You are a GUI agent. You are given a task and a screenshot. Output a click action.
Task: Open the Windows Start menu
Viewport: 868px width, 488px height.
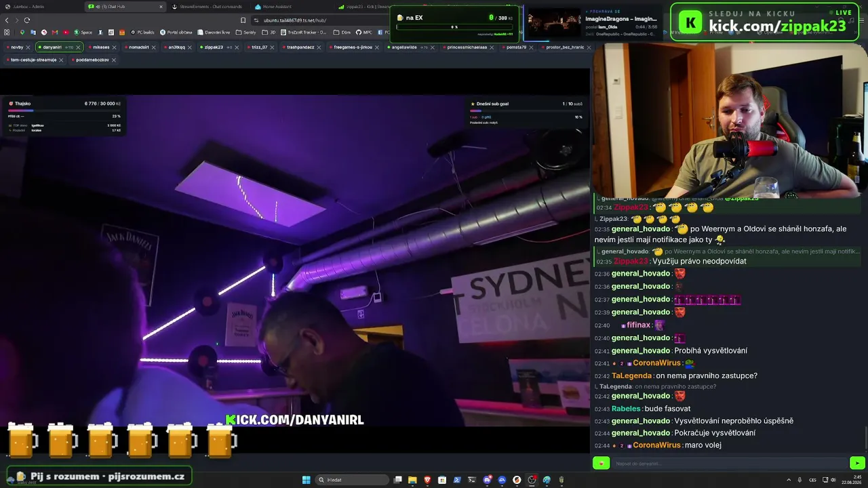click(x=307, y=480)
